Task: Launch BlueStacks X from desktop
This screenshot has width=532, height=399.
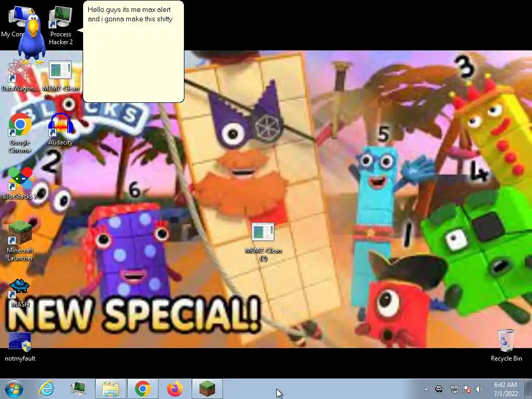Action: tap(20, 183)
